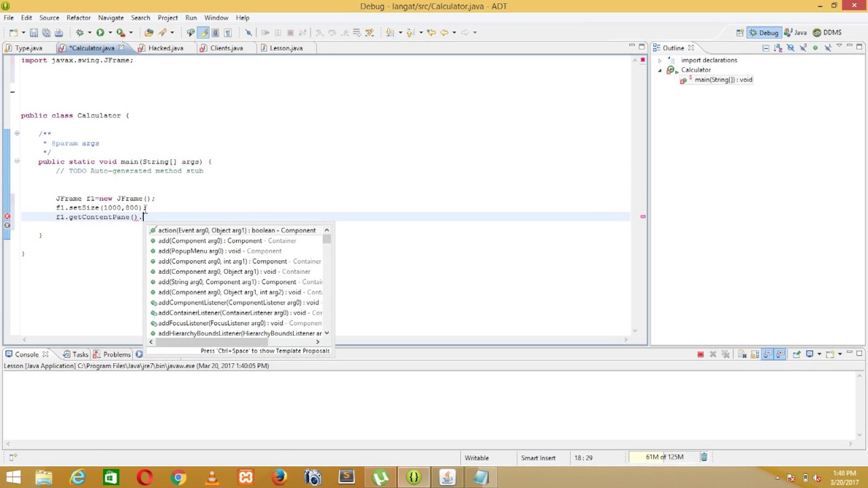Click the Open Perspective icon
The width and height of the screenshot is (868, 488).
coord(739,33)
